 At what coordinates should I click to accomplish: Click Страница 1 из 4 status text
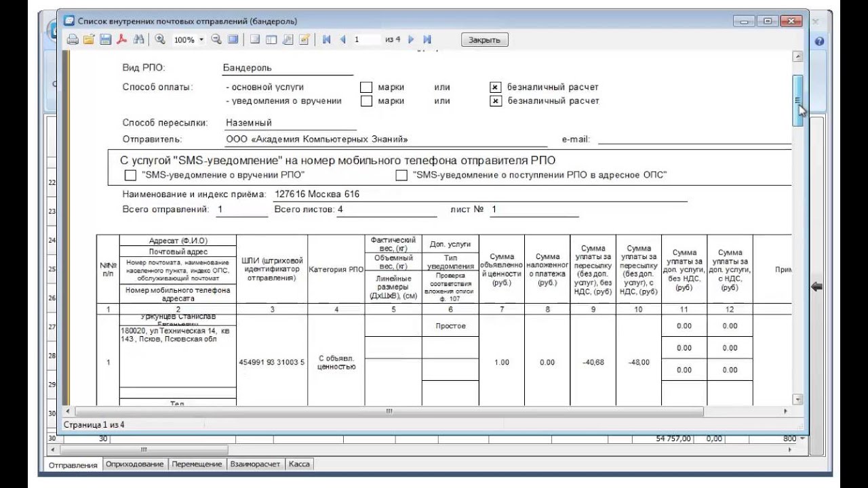coord(94,425)
